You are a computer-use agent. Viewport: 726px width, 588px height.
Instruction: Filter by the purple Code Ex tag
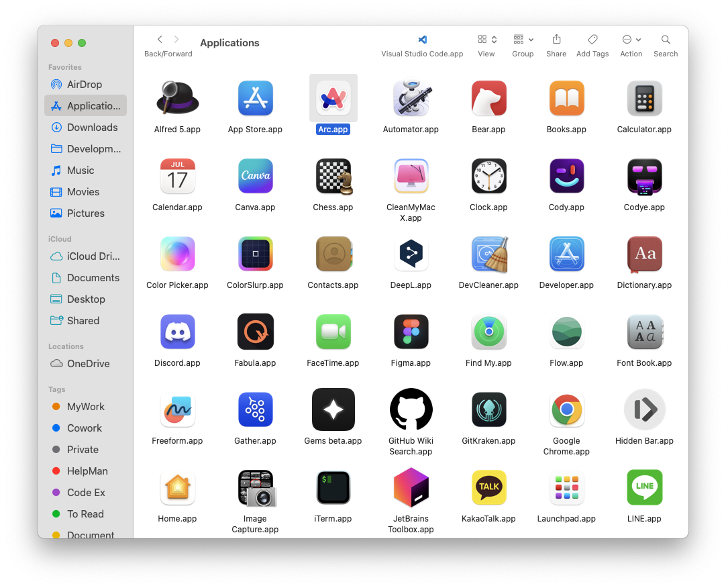coord(86,493)
